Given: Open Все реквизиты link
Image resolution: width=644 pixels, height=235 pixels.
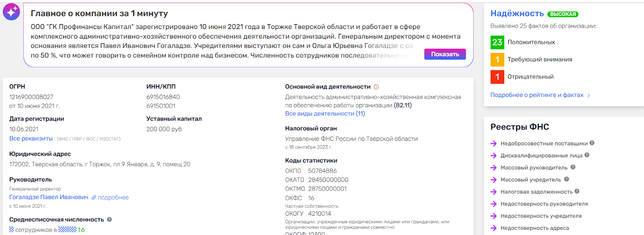Looking at the screenshot, I should [31, 138].
